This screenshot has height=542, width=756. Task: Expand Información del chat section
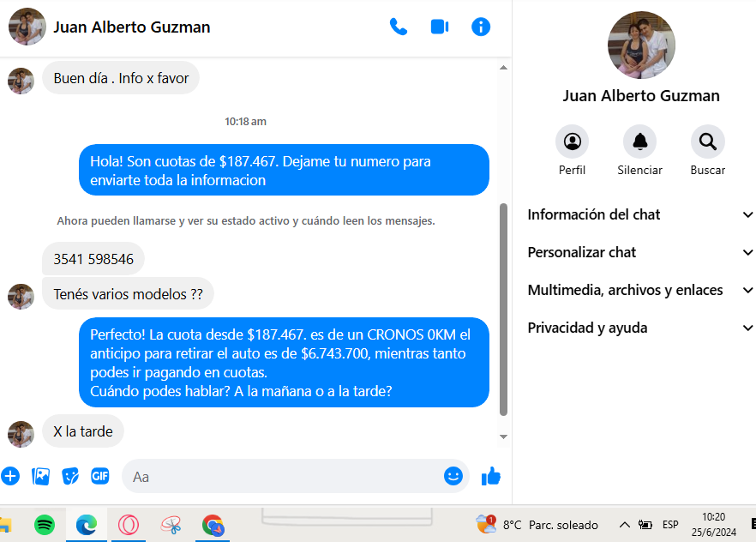point(640,214)
